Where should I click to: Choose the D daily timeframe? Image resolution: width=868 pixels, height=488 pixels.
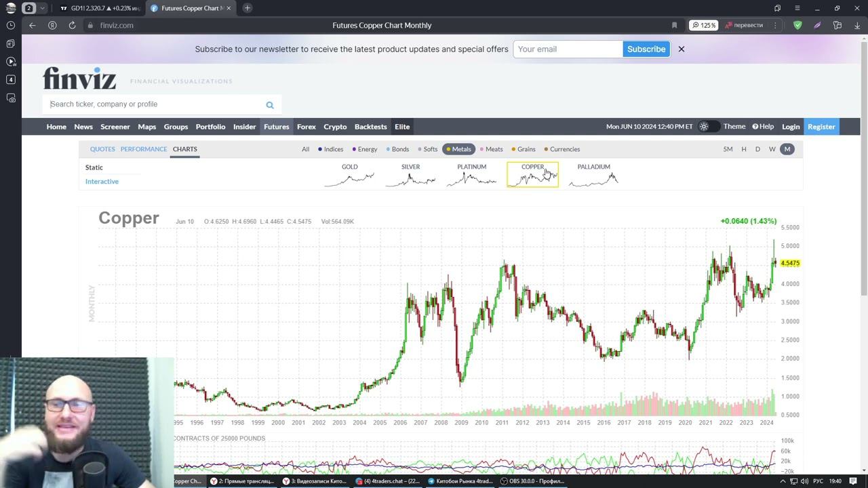[x=757, y=149]
